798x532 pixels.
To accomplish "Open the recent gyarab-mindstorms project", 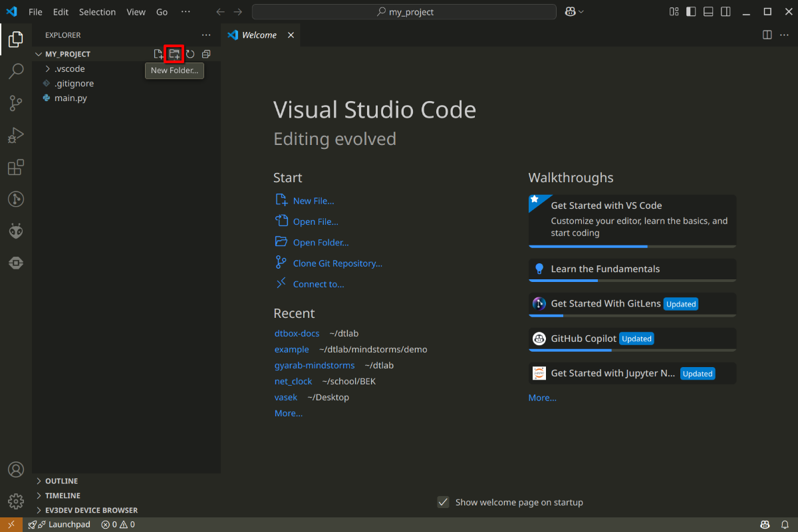I will 314,365.
